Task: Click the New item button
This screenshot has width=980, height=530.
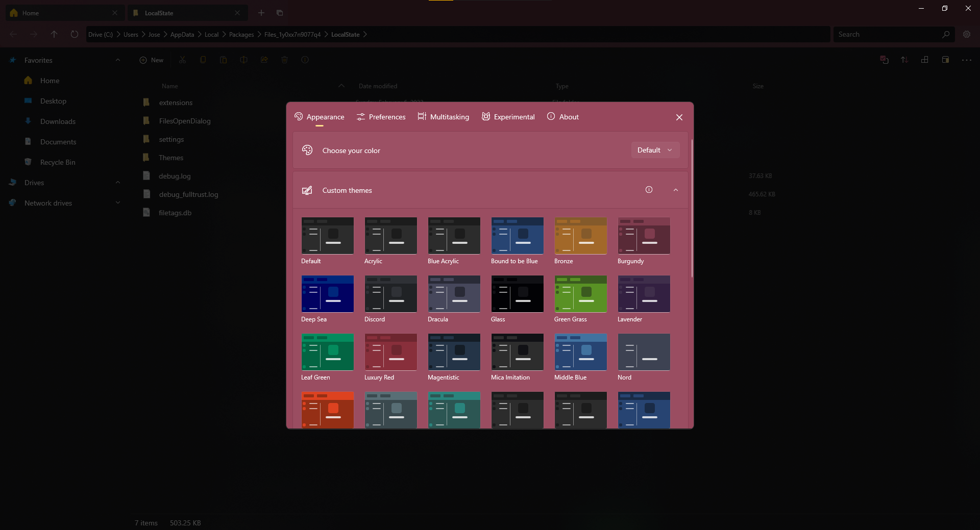Action: (x=152, y=60)
